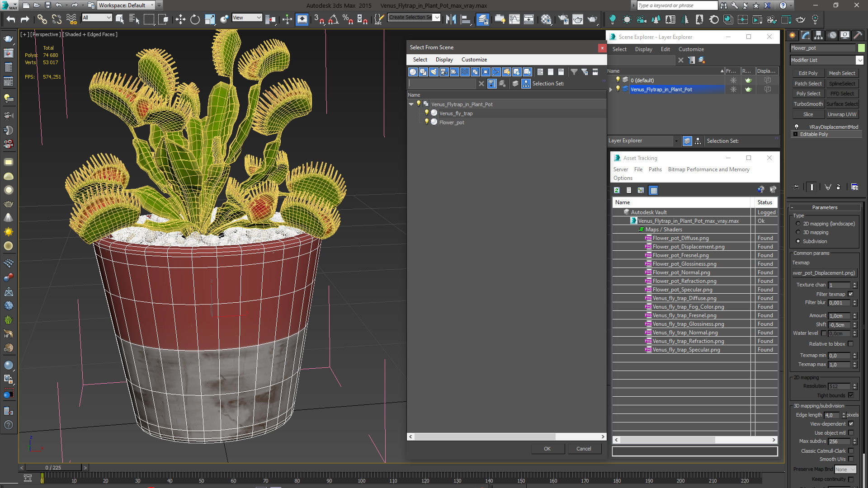
Task: Toggle cameras filter in Select From Scene
Action: pos(444,72)
